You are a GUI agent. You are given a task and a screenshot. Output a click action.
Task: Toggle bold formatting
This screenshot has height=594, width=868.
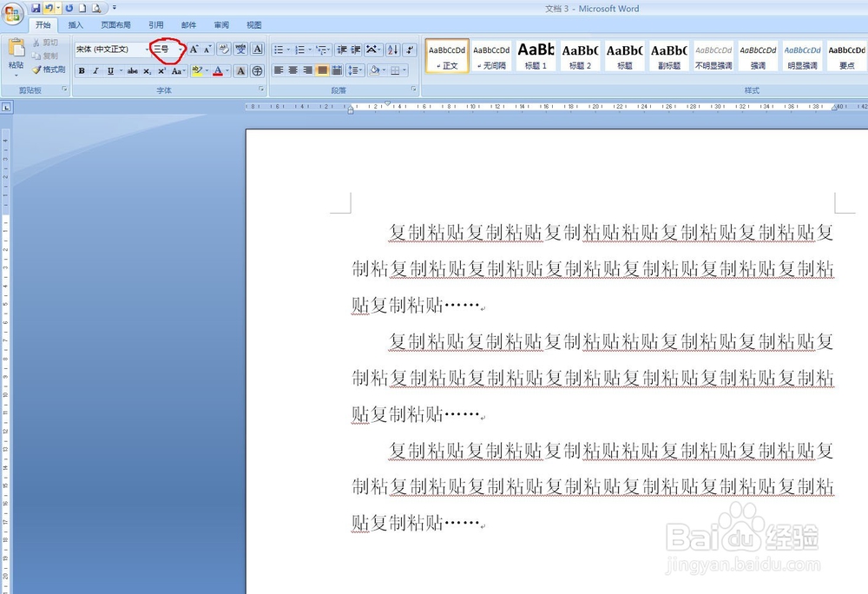(x=80, y=69)
